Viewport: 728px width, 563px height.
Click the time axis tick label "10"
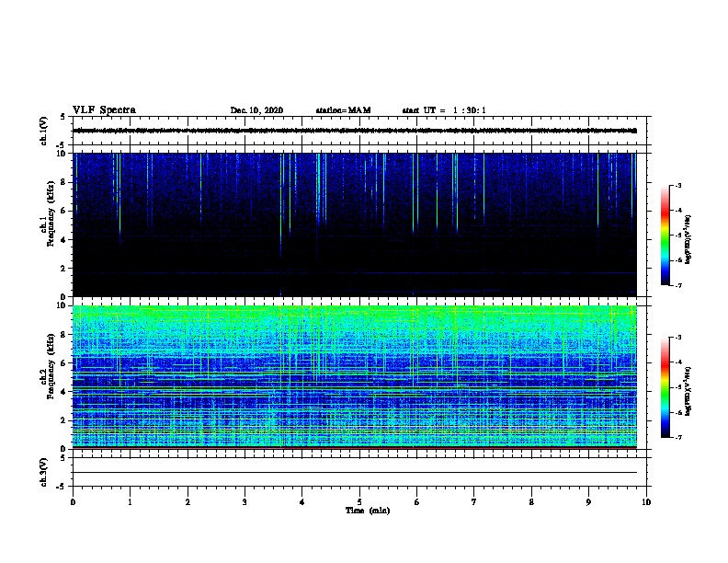point(646,502)
